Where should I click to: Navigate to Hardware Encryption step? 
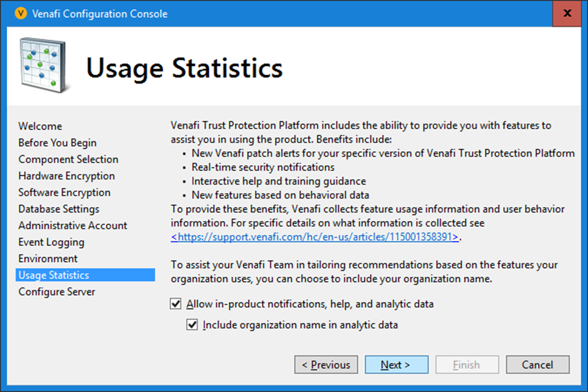(66, 176)
